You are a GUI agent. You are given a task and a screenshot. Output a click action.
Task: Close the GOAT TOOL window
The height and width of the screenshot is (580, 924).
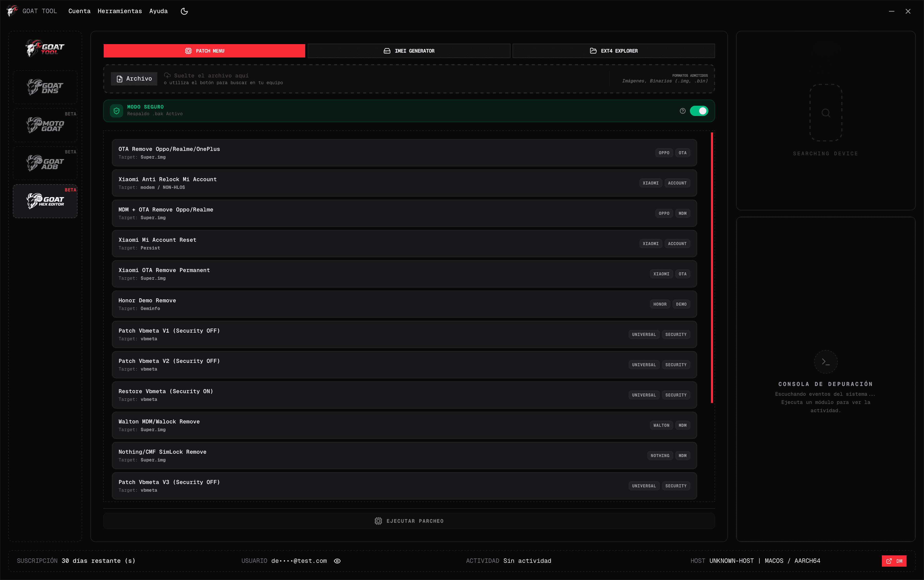tap(908, 11)
